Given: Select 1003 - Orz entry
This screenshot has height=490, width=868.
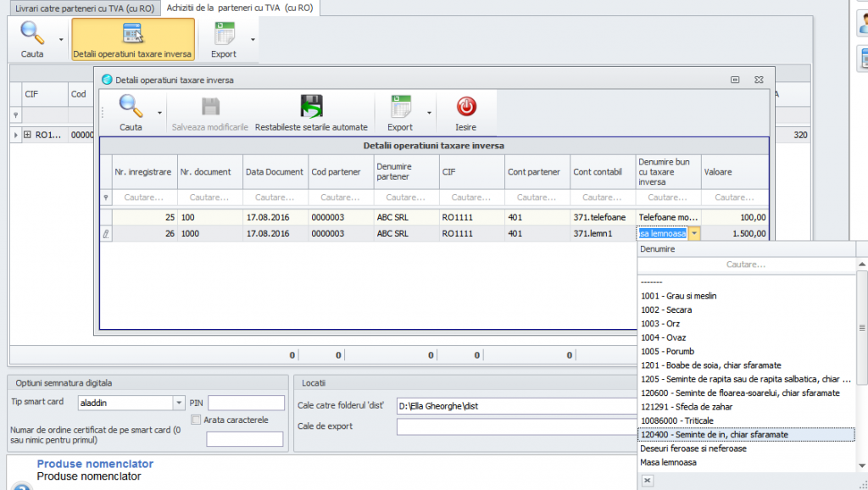Looking at the screenshot, I should [746, 323].
